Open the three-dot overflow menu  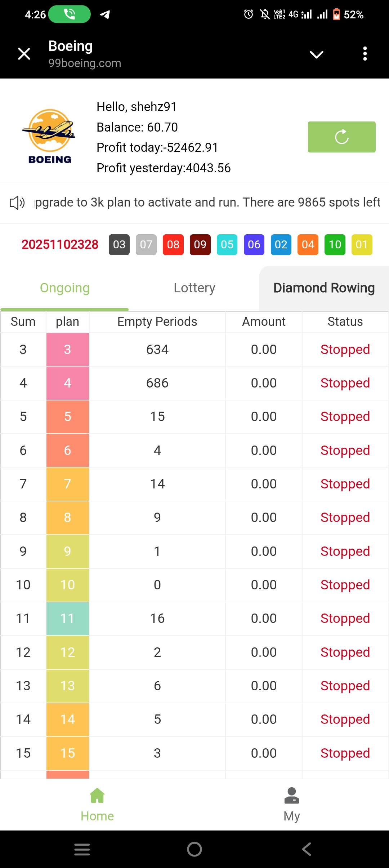tap(365, 54)
